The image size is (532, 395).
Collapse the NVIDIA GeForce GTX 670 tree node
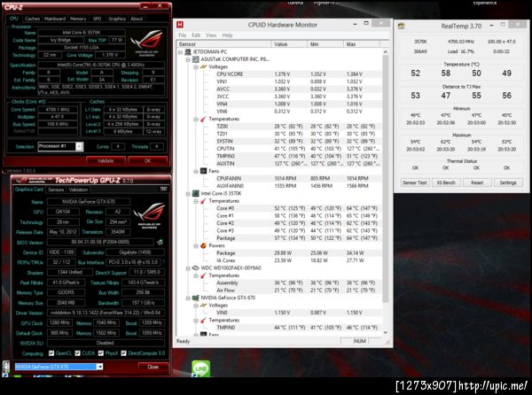(188, 298)
